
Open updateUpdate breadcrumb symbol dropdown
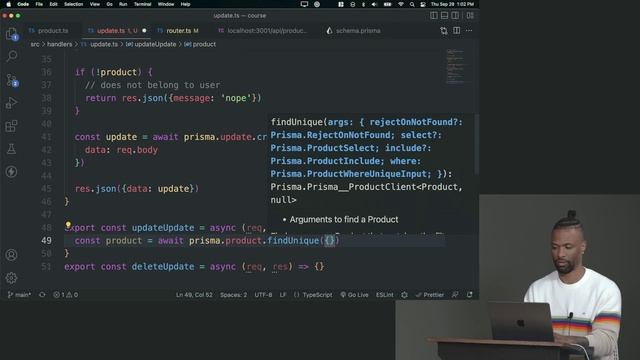(151, 44)
